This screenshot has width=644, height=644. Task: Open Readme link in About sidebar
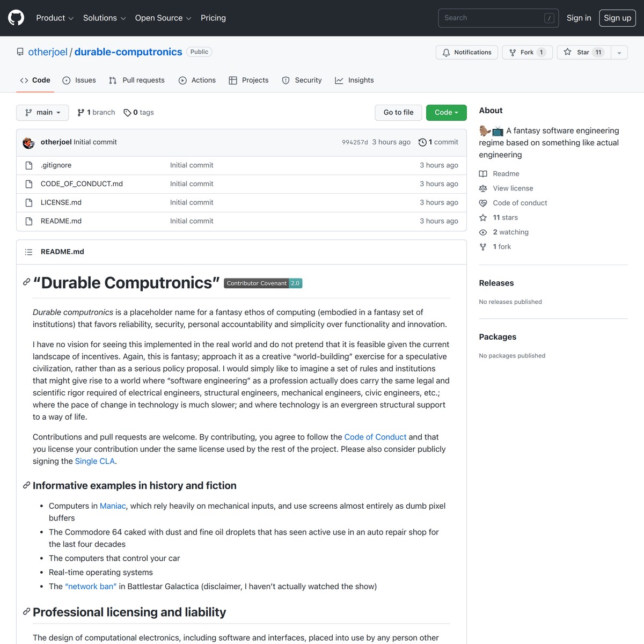click(500, 174)
